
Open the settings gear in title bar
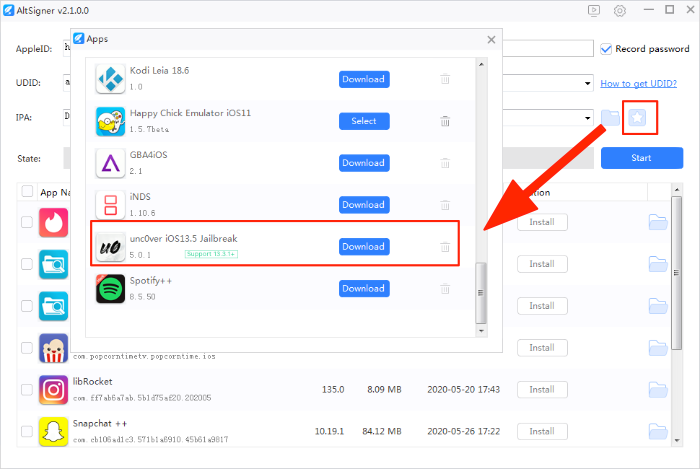(x=619, y=10)
